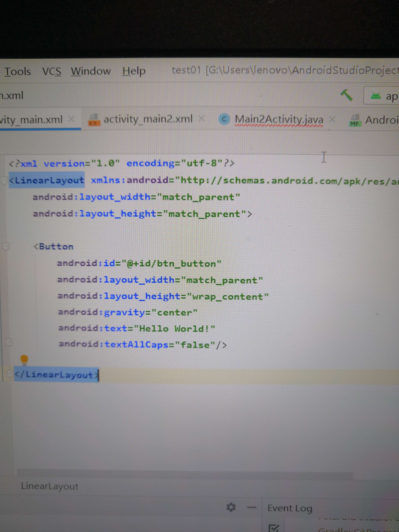Click the Event Log panel title
The height and width of the screenshot is (532, 399).
coord(290,508)
